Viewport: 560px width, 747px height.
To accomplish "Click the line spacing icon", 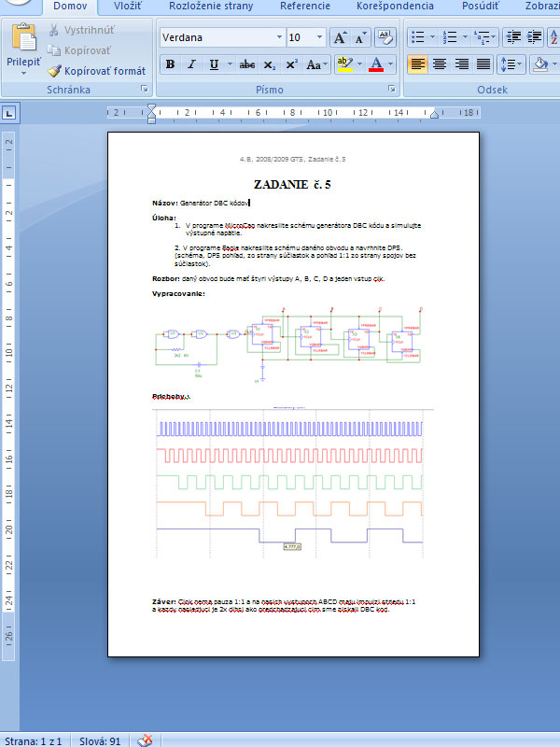I will 508,64.
